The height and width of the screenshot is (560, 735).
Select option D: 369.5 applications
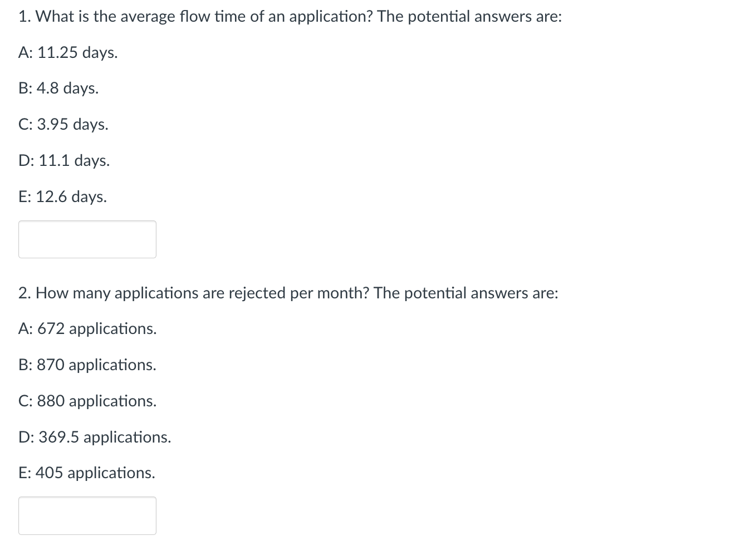click(x=95, y=437)
